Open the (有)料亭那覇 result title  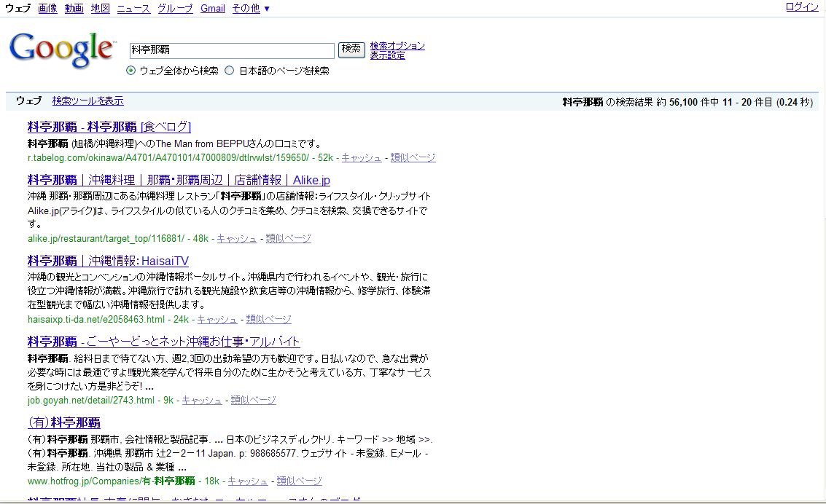(63, 422)
